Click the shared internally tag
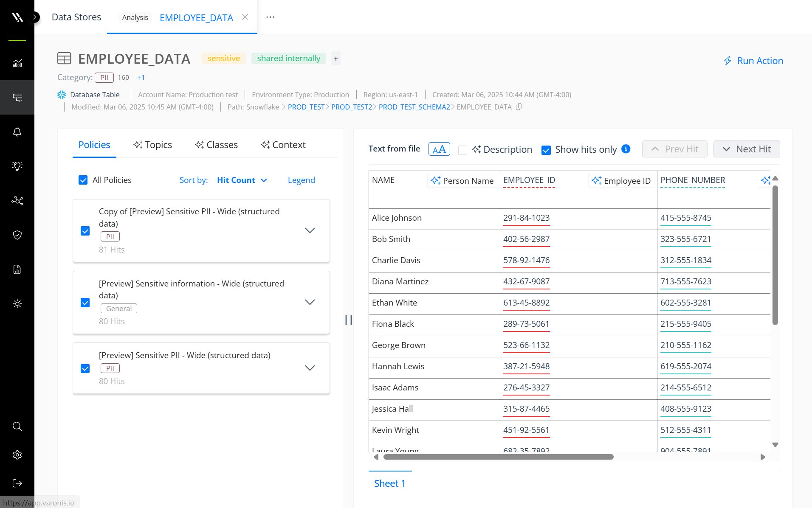Screen dimensions: 812x508 tap(289, 59)
